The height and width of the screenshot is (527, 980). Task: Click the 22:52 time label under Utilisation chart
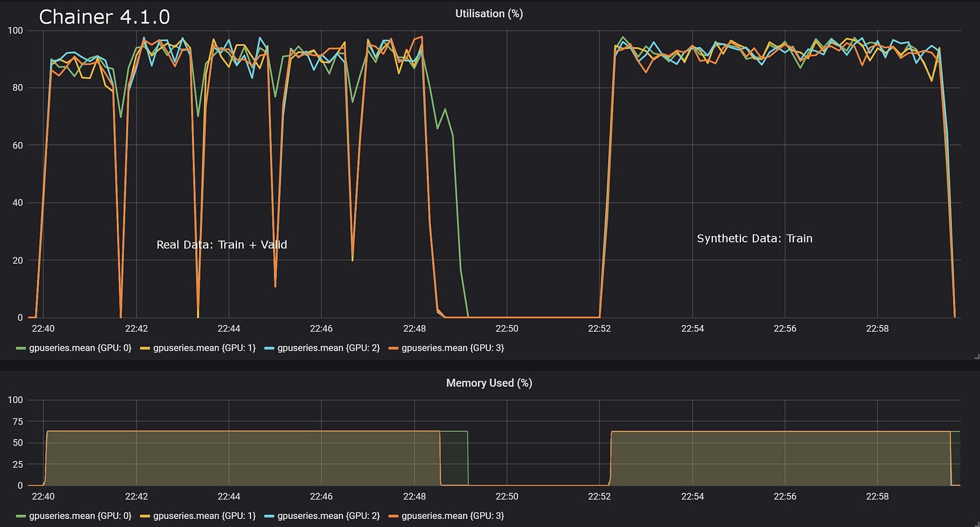pyautogui.click(x=599, y=329)
